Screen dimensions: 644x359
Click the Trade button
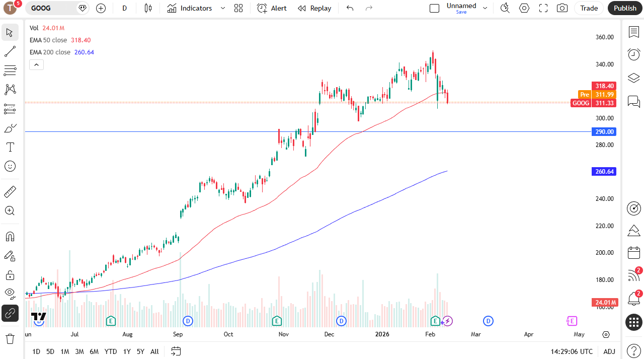click(589, 8)
